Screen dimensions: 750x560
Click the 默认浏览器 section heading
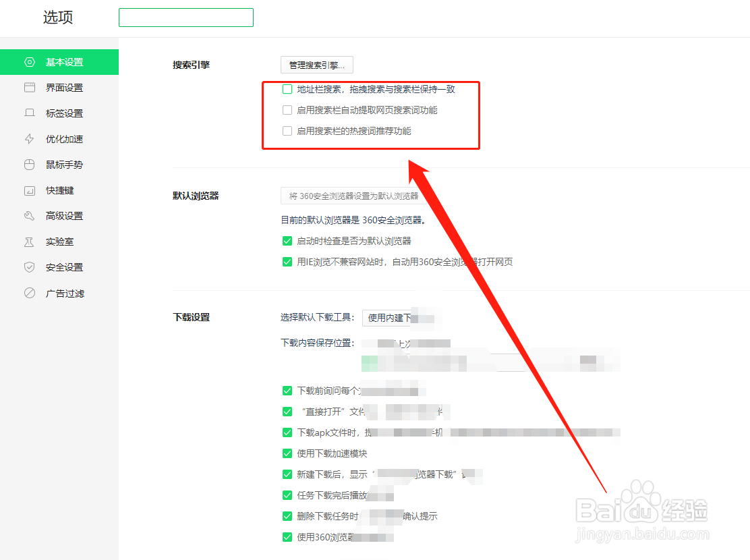coord(196,196)
